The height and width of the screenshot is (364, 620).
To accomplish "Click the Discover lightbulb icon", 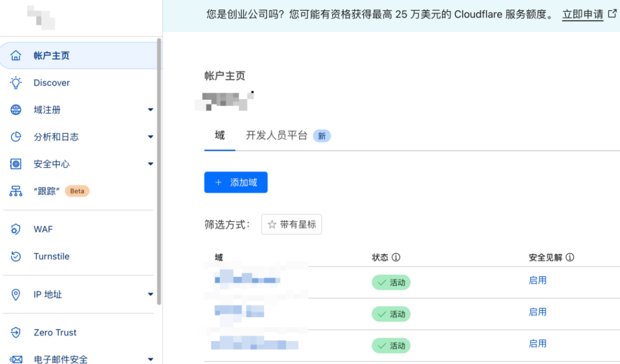I will pyautogui.click(x=16, y=83).
